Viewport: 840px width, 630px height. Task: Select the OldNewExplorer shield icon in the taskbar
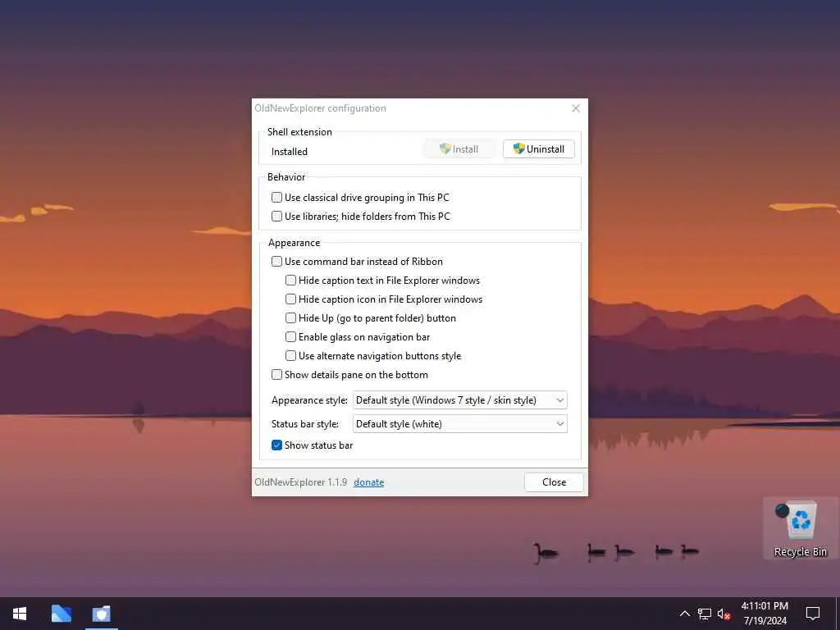pyautogui.click(x=101, y=614)
